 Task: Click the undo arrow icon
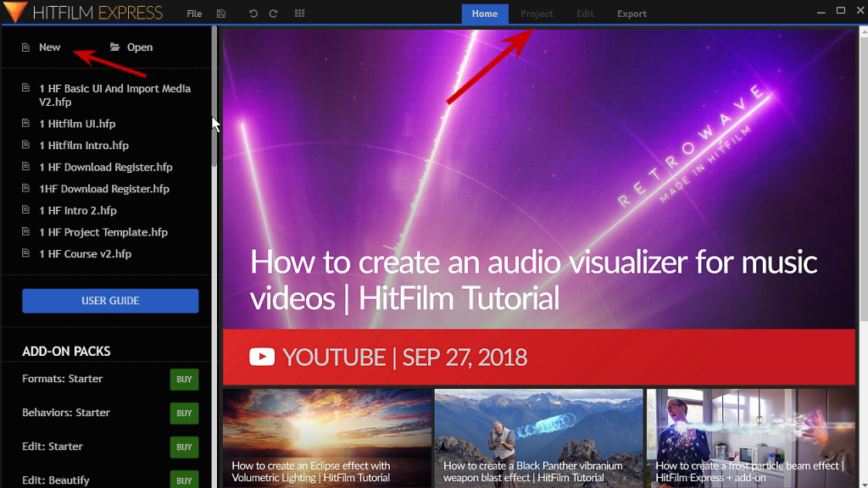[x=253, y=14]
